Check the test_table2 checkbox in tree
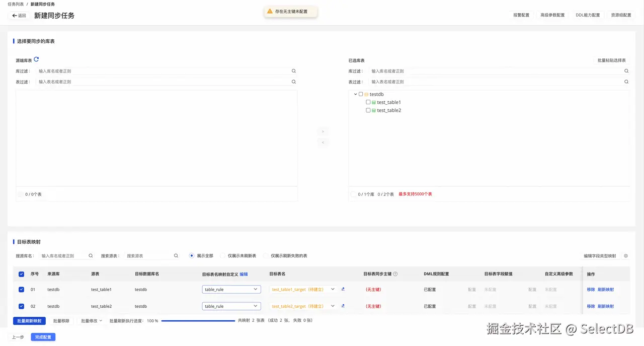The height and width of the screenshot is (346, 644). coord(368,110)
